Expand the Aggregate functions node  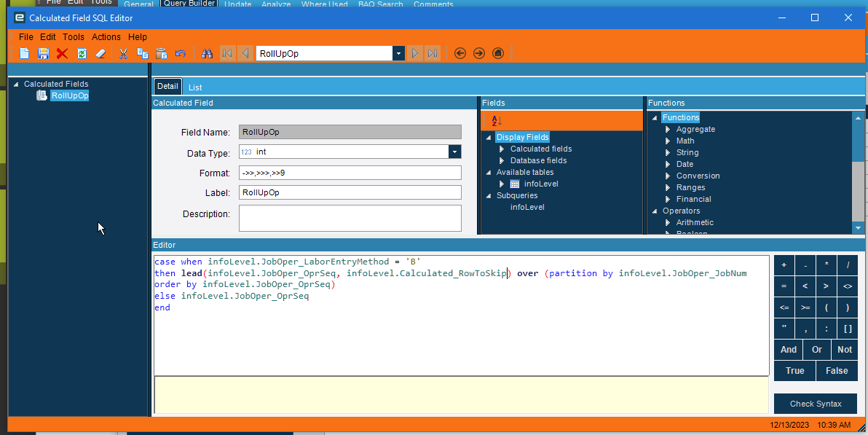click(x=668, y=129)
